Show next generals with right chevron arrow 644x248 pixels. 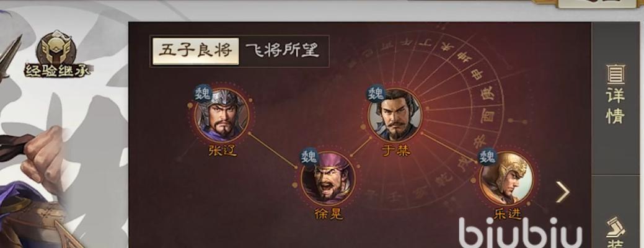[x=563, y=192]
